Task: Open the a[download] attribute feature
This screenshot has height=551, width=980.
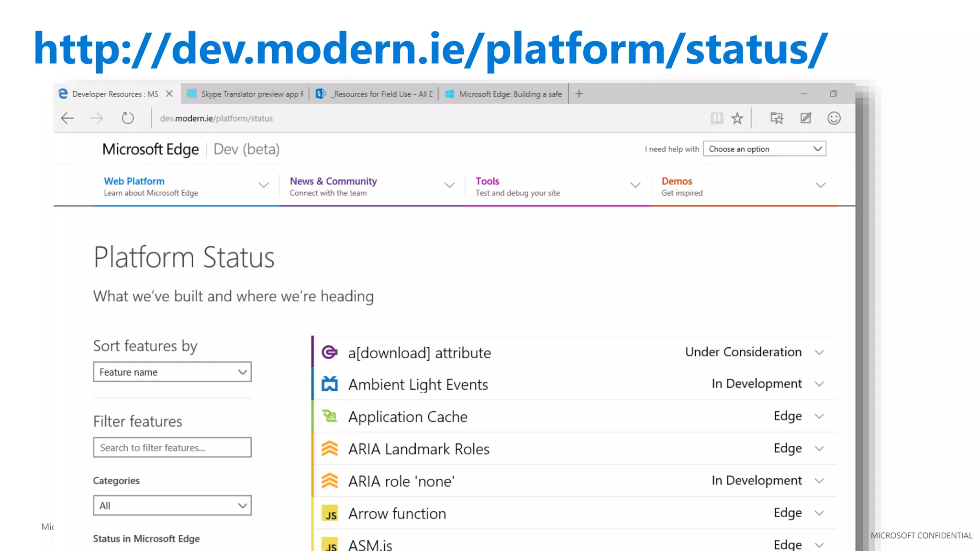Action: click(x=419, y=353)
